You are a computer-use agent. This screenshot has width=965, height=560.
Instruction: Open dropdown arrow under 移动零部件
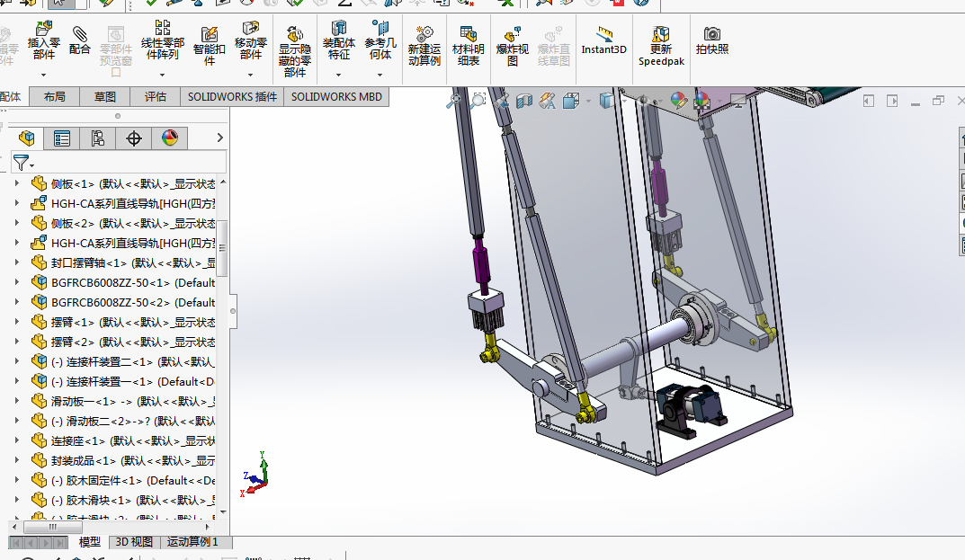point(251,76)
